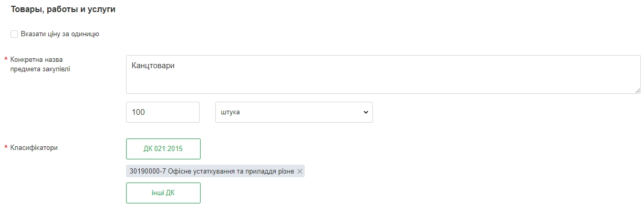Tick the 'Вказати ціну за одиницю' checkbox
644x215 pixels.
point(14,34)
